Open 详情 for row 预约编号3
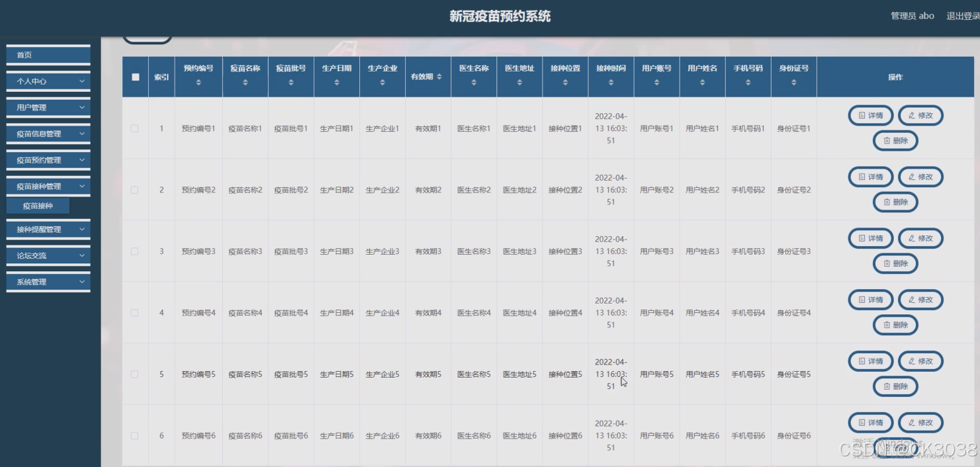The width and height of the screenshot is (980, 467). click(x=871, y=239)
